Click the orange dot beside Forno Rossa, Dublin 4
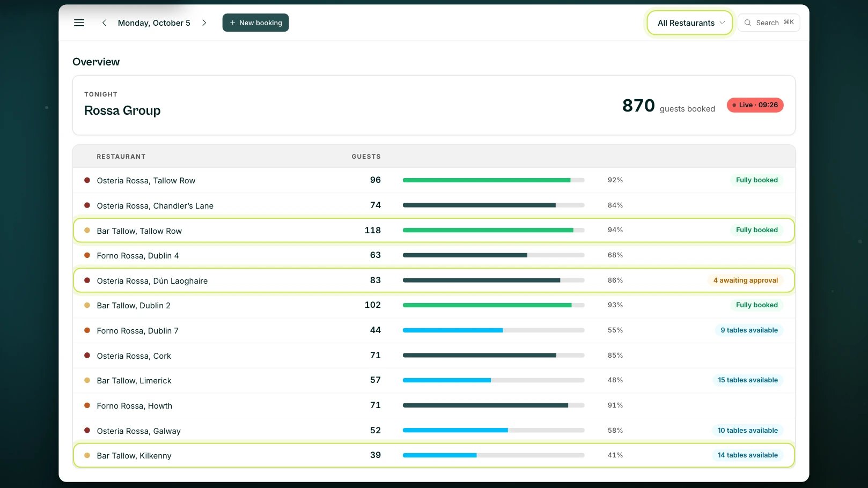The image size is (868, 488). [87, 255]
